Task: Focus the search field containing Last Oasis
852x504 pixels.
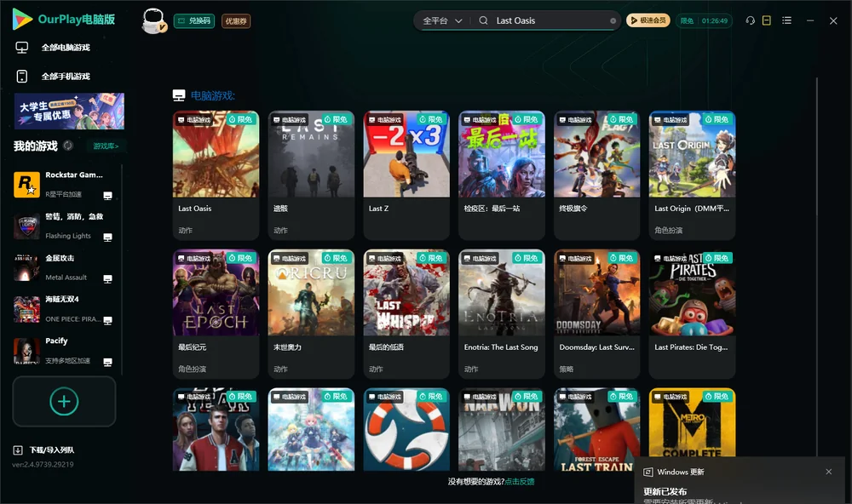Action: click(549, 20)
